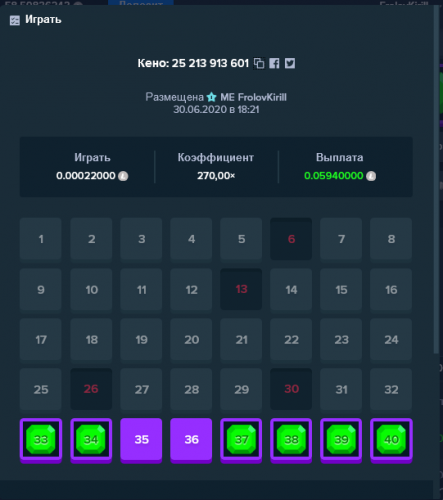Image resolution: width=443 pixels, height=500 pixels.
Task: Click the dialog's vertical scrollbar
Action: [x=436, y=180]
